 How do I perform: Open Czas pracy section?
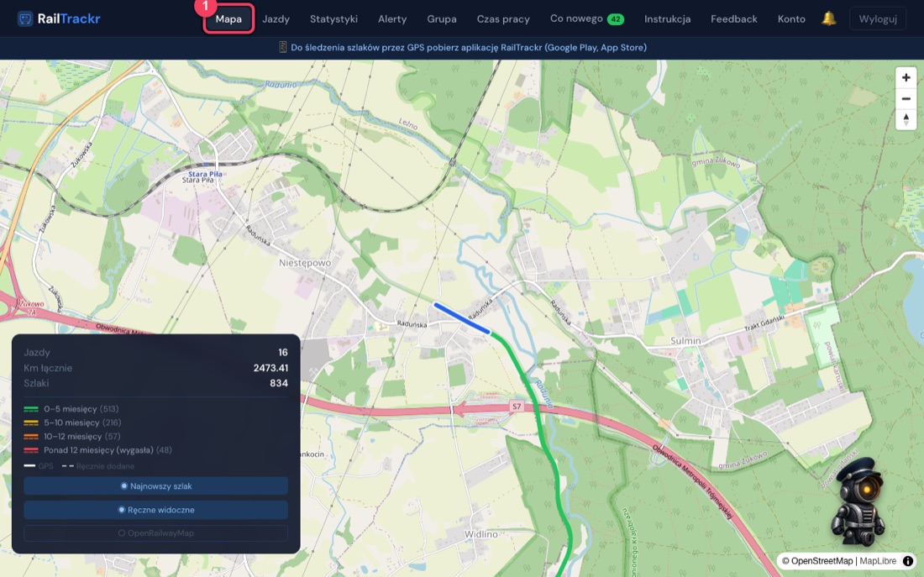[503, 18]
